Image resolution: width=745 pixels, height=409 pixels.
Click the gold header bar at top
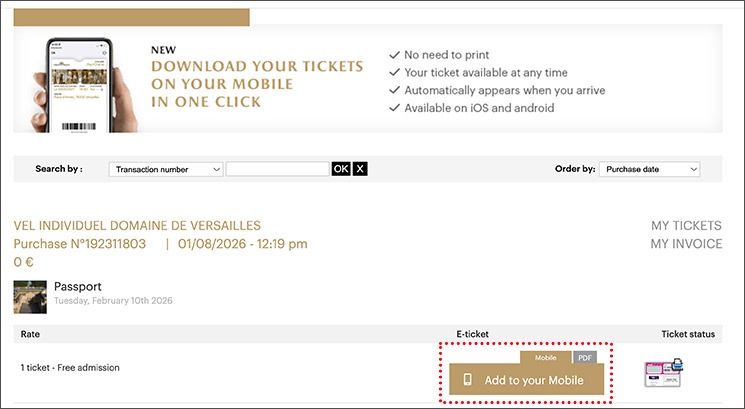132,17
